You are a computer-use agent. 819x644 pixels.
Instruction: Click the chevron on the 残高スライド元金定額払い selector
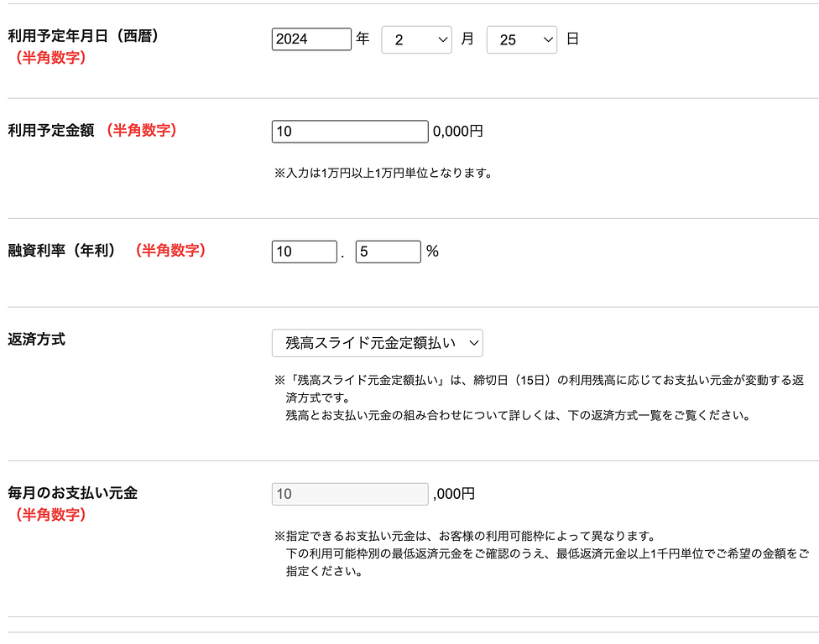click(x=475, y=342)
